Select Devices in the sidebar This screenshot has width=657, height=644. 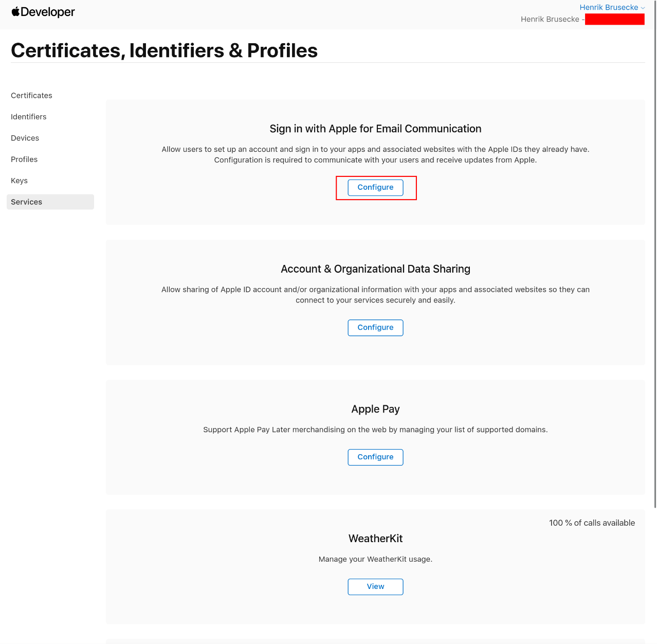[x=25, y=138]
